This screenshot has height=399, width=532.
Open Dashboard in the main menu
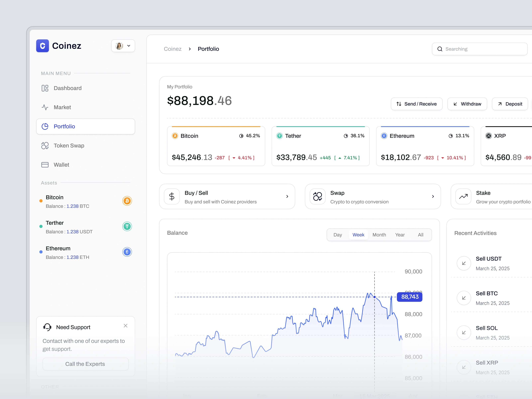[x=85, y=88]
